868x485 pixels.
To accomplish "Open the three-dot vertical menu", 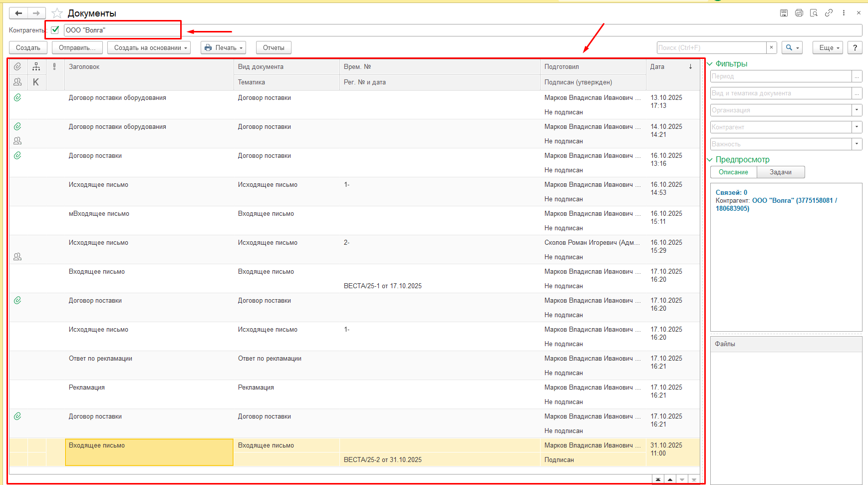I will click(x=844, y=13).
